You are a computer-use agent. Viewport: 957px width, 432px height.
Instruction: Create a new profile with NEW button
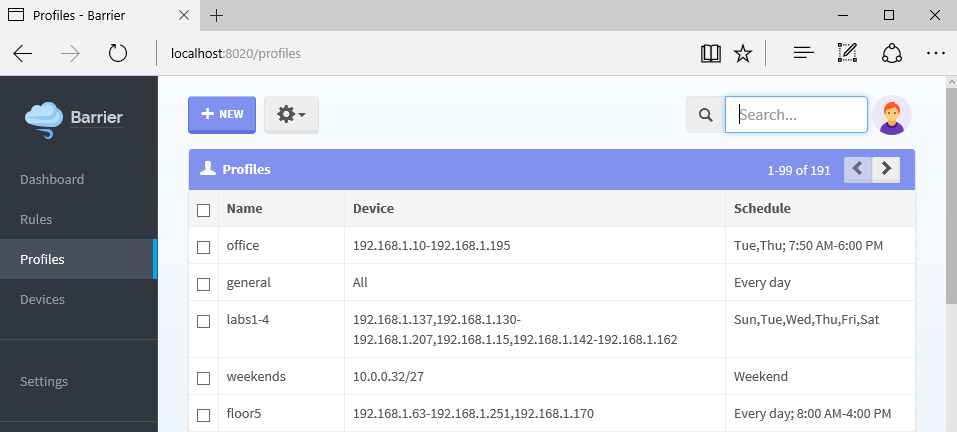pos(222,115)
